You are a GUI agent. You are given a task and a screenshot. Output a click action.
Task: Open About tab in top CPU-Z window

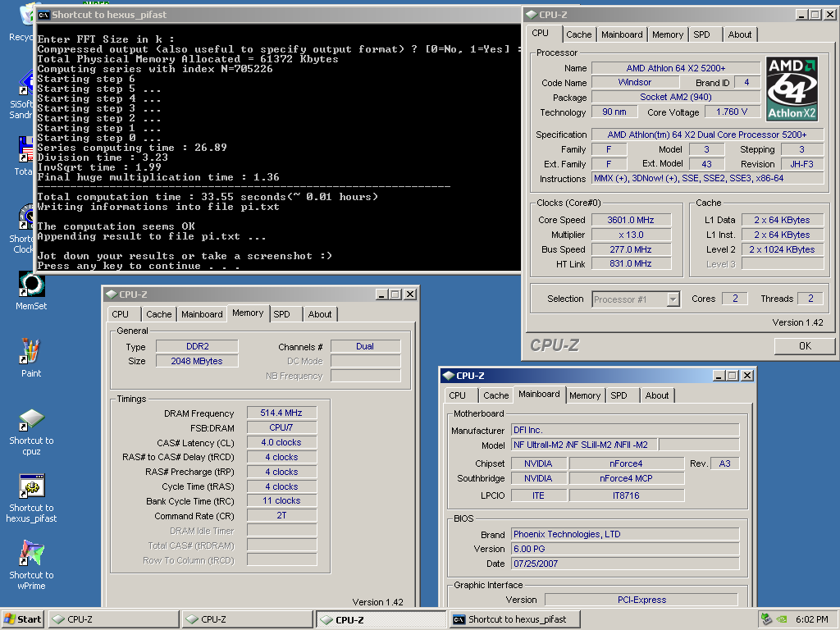(x=739, y=34)
